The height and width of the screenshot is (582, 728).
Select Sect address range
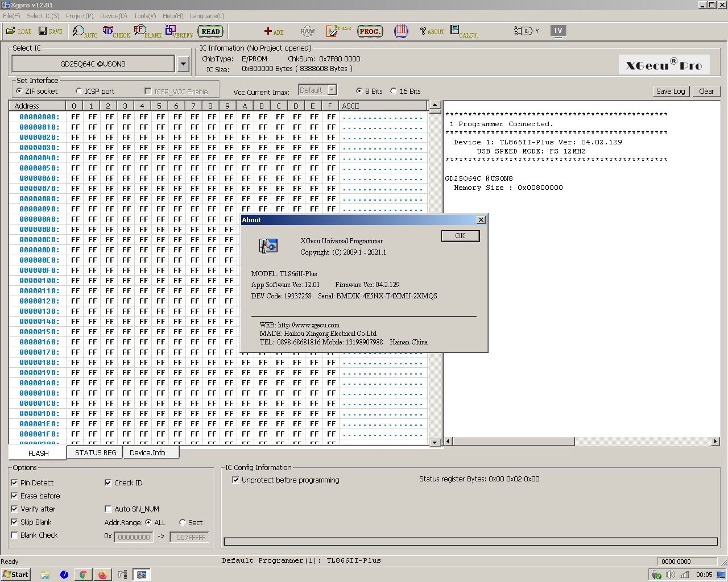(x=191, y=522)
